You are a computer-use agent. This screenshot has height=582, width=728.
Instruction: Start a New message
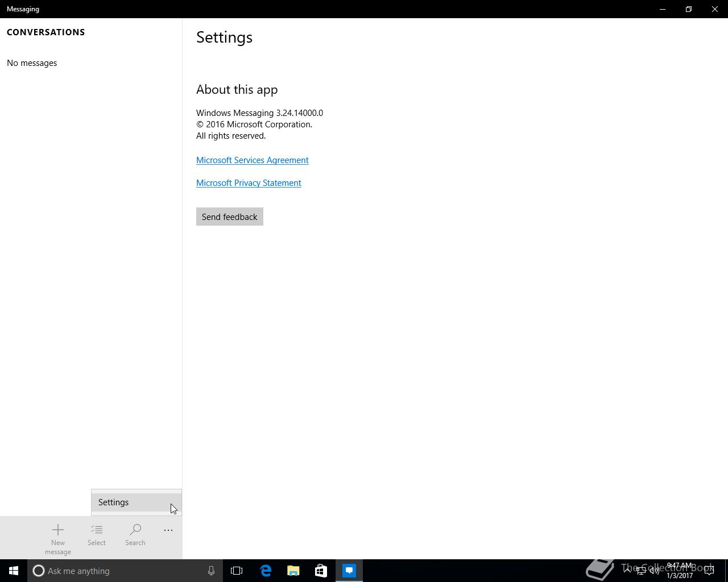pyautogui.click(x=58, y=539)
